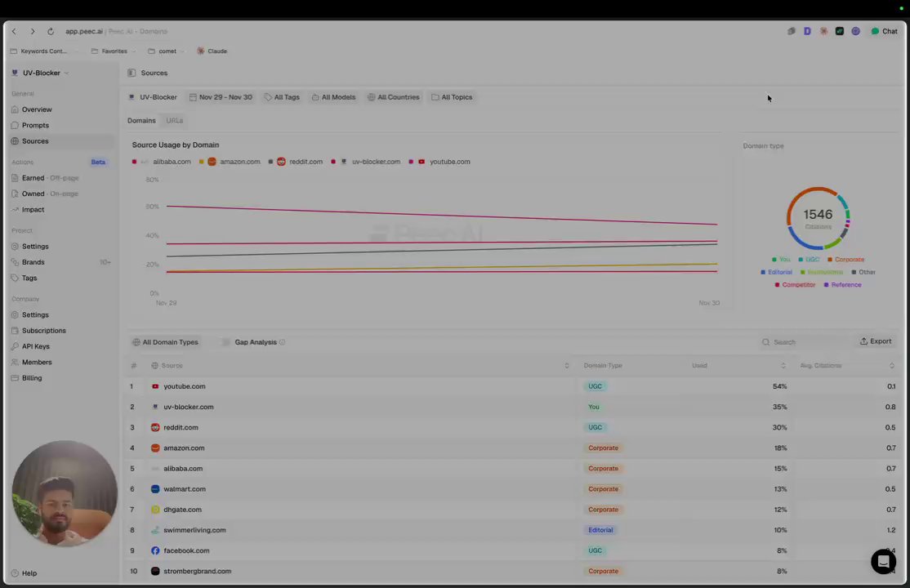910x588 pixels.
Task: Click the webcam presenter thumbnail
Action: (x=65, y=493)
